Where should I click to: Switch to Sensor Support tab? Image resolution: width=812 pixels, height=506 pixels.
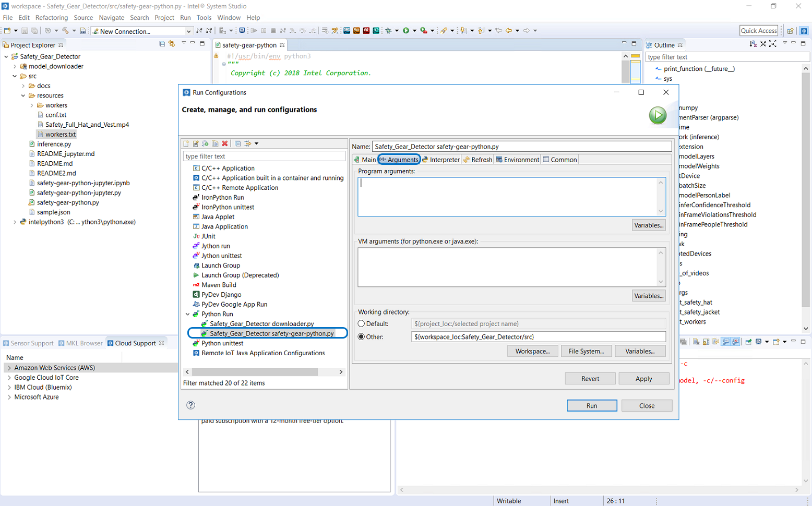click(x=28, y=343)
